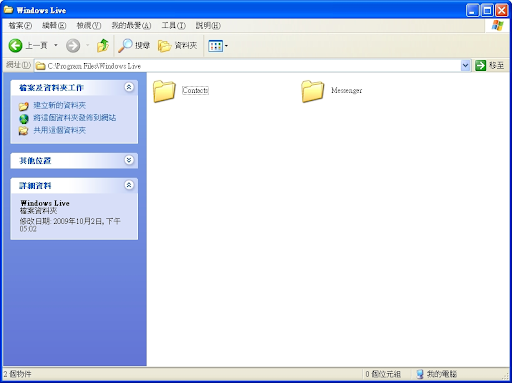This screenshot has width=512, height=383.
Task: Grab the window size grip corner
Action: click(x=506, y=377)
